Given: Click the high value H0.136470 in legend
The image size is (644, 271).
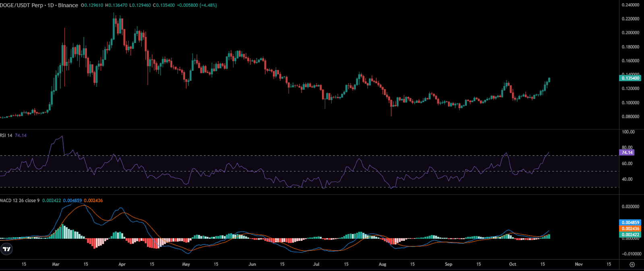Looking at the screenshot, I should (x=117, y=5).
